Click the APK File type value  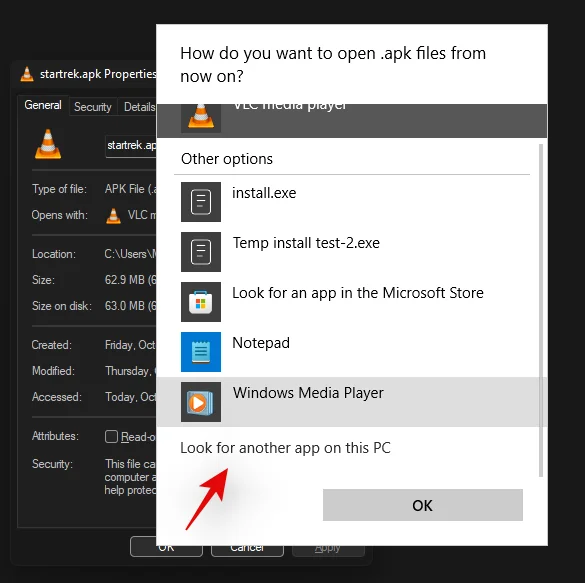point(130,189)
